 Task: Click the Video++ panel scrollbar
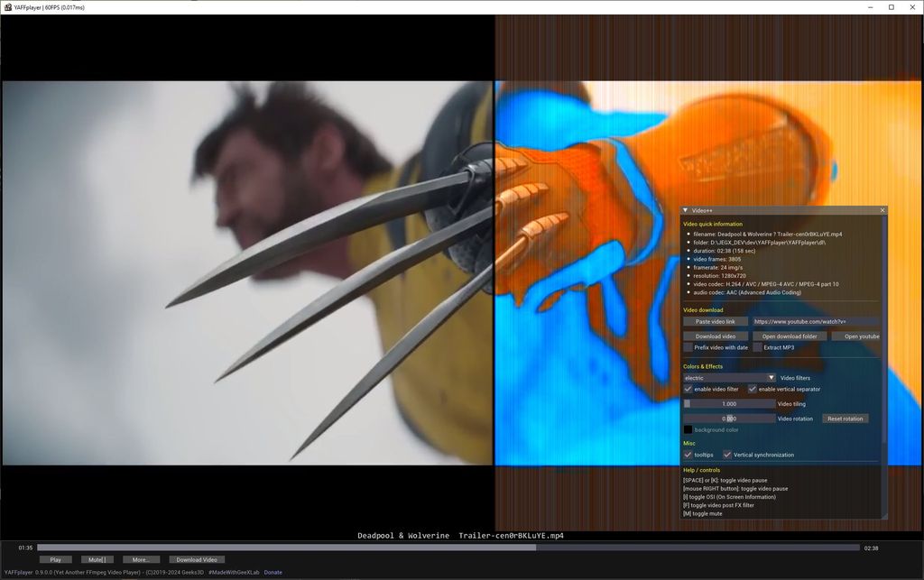[x=884, y=330]
